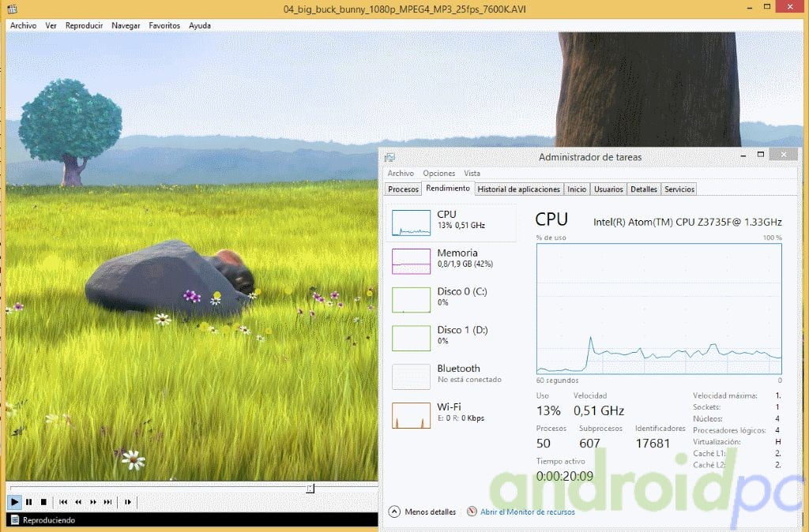
Task: Pause the video playback
Action: [29, 501]
